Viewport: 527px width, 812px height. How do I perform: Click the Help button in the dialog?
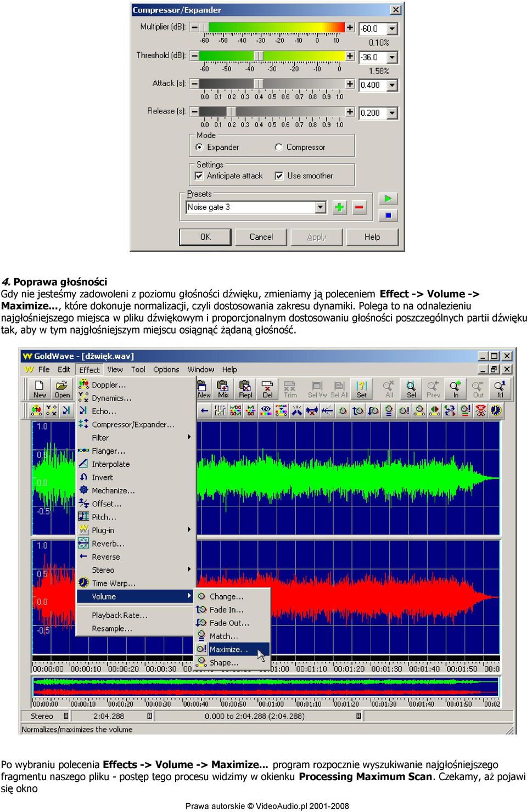tap(372, 237)
